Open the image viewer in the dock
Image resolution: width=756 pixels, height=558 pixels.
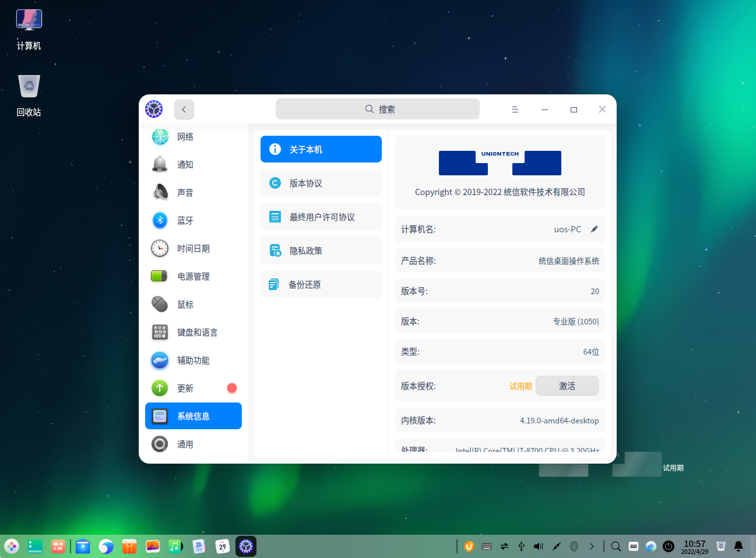(153, 546)
